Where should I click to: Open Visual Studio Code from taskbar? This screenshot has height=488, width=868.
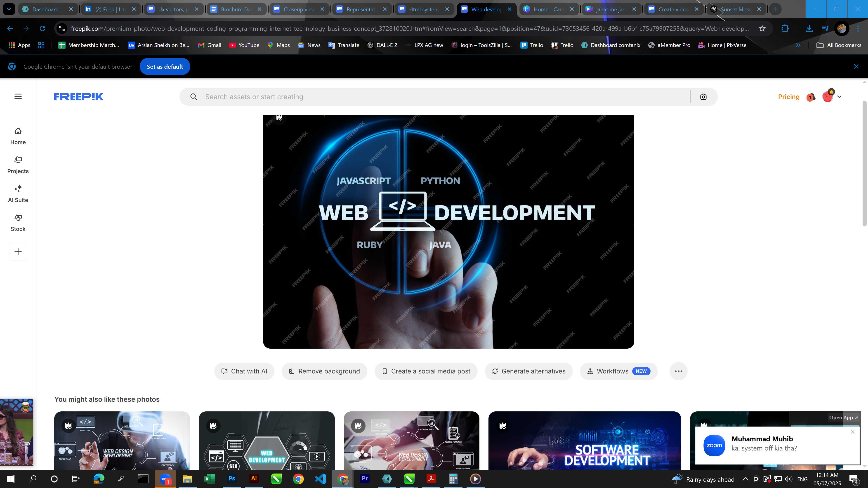[320, 479]
